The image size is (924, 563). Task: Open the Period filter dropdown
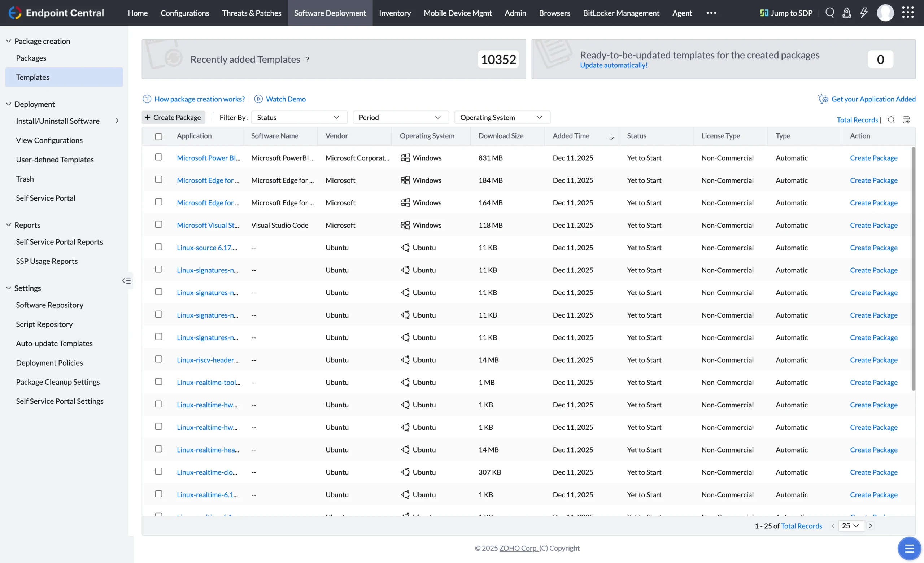(401, 117)
